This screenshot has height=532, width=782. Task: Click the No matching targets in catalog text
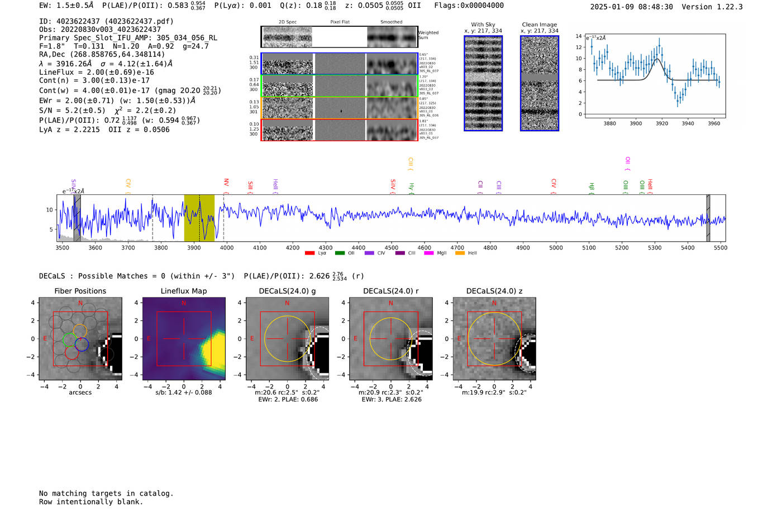pyautogui.click(x=106, y=493)
